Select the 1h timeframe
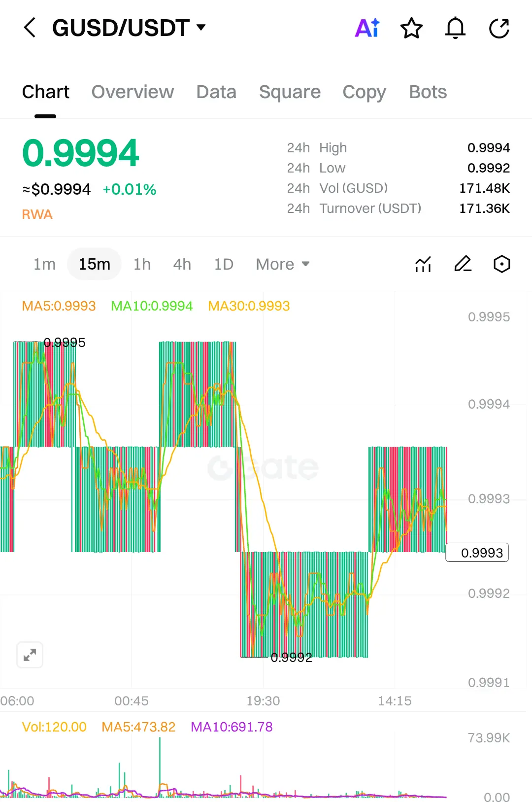Viewport: 532px width, 802px height. tap(142, 264)
